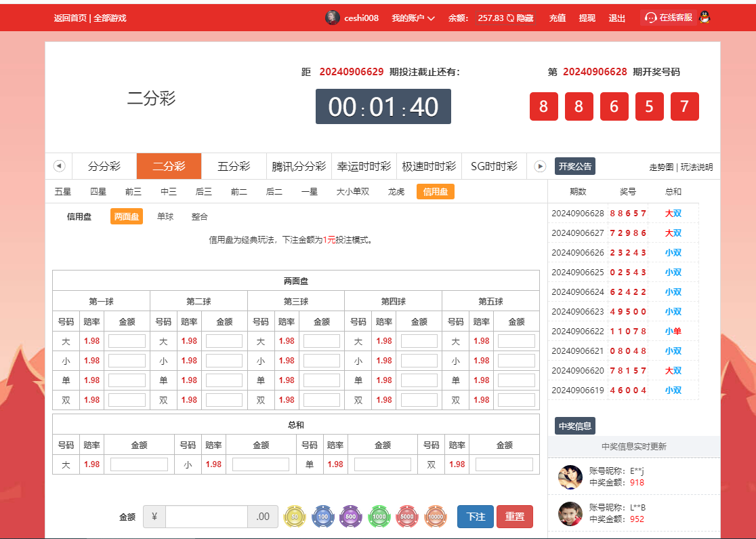This screenshot has height=539, width=756.
Task: Open the 前三 play type
Action: (133, 192)
